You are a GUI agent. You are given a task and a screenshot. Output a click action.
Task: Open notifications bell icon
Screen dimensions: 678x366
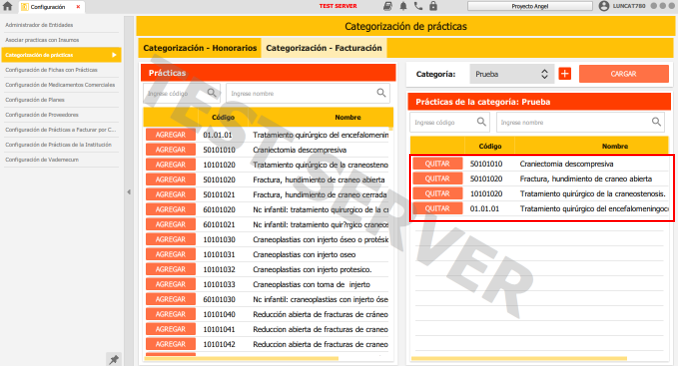click(403, 6)
